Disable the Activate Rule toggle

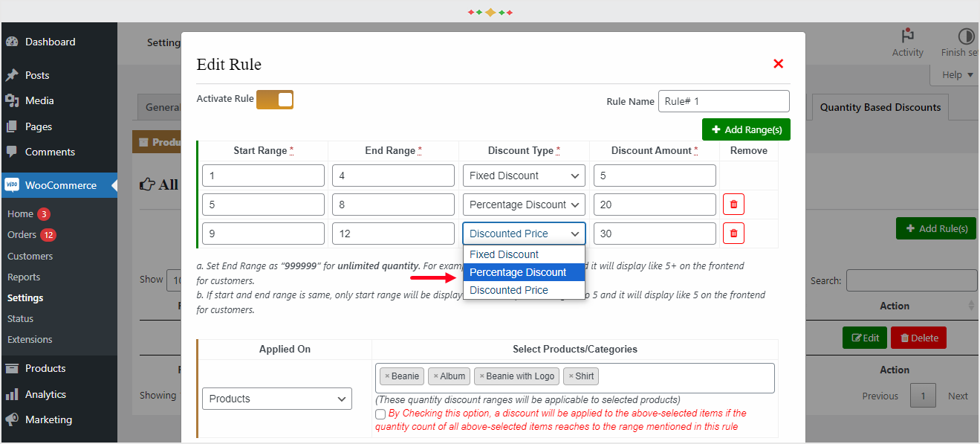pyautogui.click(x=275, y=98)
